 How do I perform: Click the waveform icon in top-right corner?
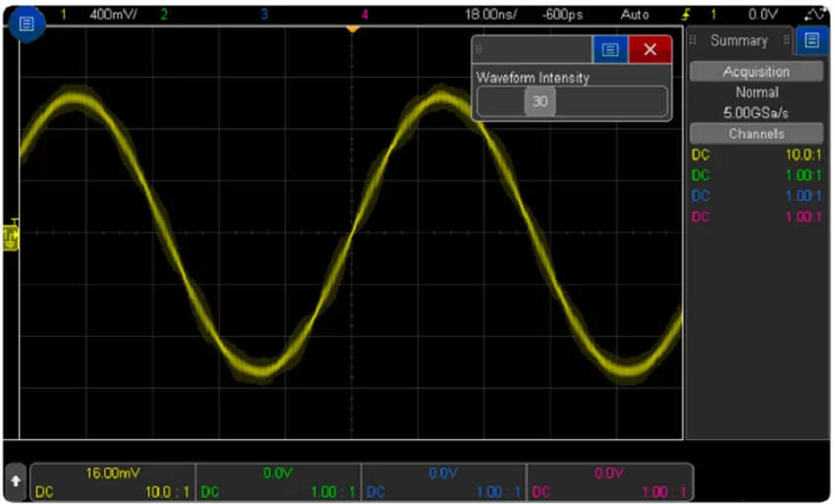point(814,15)
